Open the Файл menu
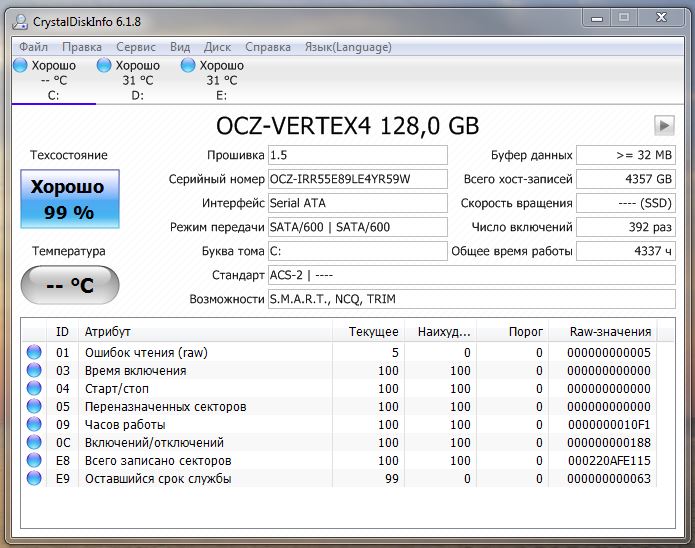Screen dimensions: 695x548 33,47
